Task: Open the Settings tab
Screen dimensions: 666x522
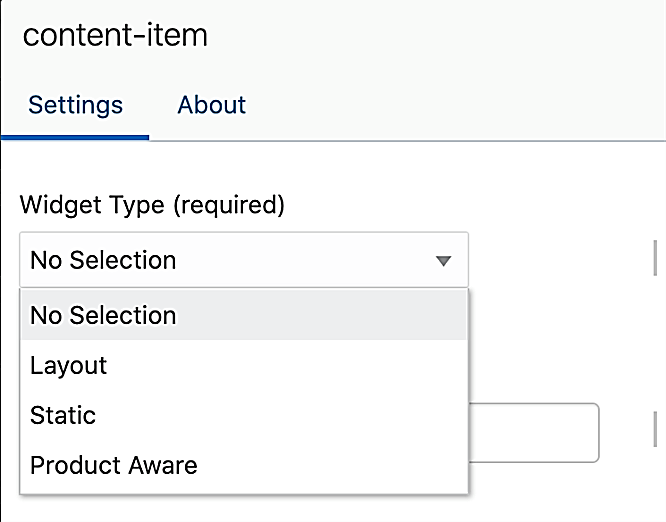Action: (x=75, y=105)
